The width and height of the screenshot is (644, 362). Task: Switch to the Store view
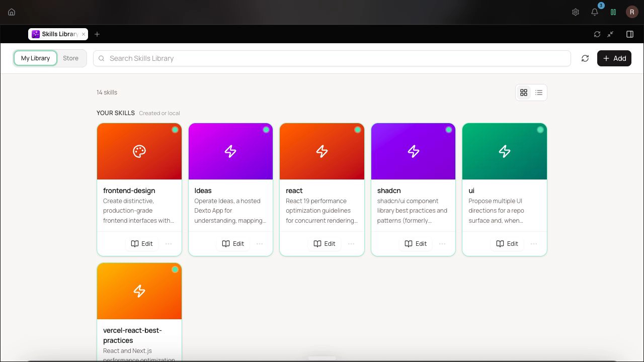(x=71, y=58)
